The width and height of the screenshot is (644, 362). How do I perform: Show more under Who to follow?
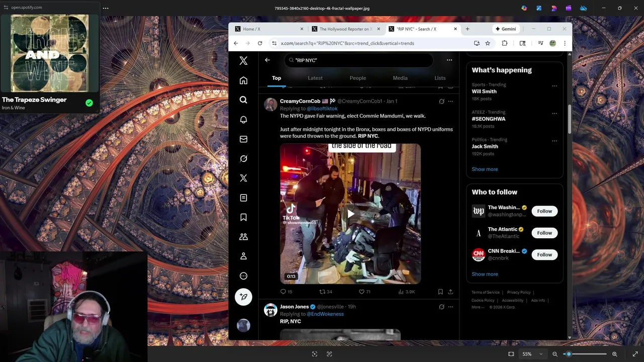point(485,274)
